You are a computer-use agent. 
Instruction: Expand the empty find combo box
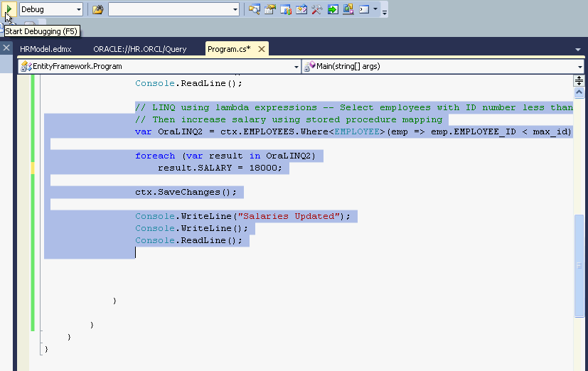tap(235, 9)
